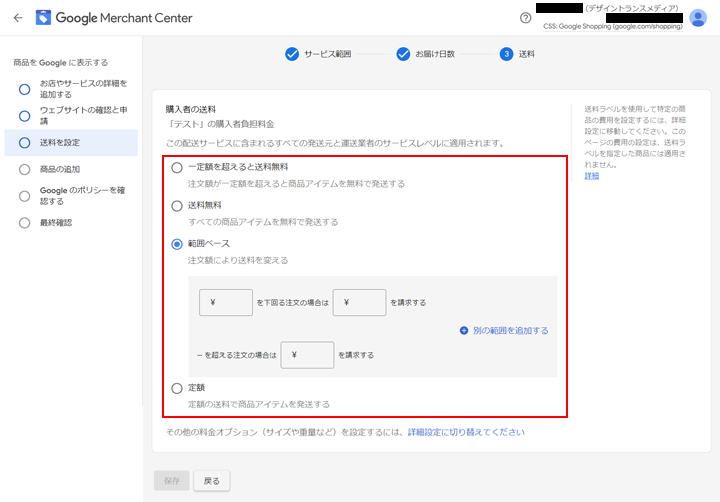Open the 詳細 link in right panel
This screenshot has height=502, width=720.
tap(590, 176)
